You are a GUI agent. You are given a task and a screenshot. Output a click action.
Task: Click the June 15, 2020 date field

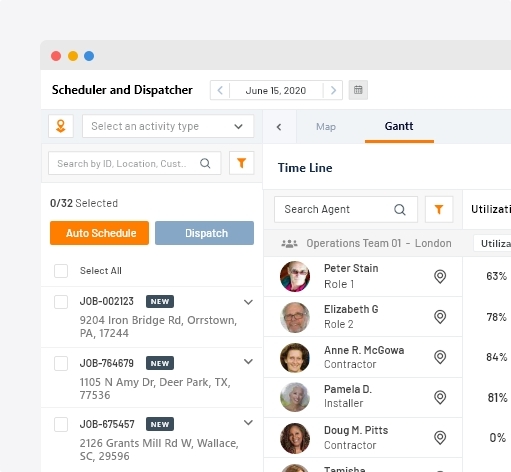(276, 90)
